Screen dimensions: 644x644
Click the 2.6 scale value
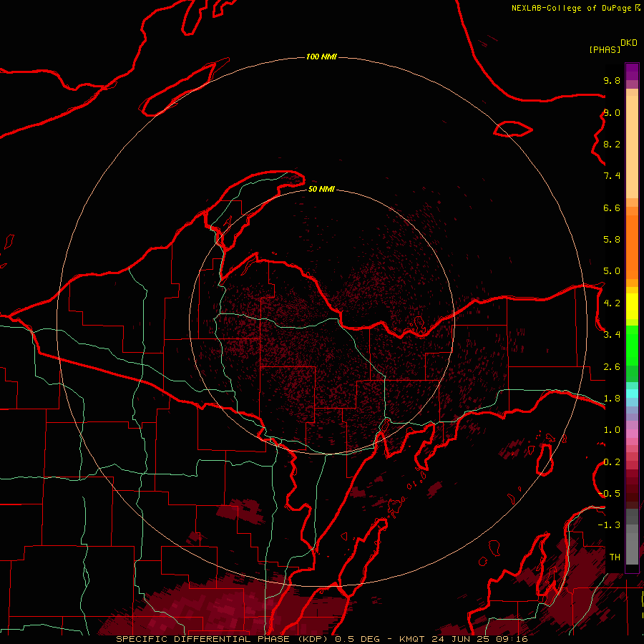coord(612,367)
